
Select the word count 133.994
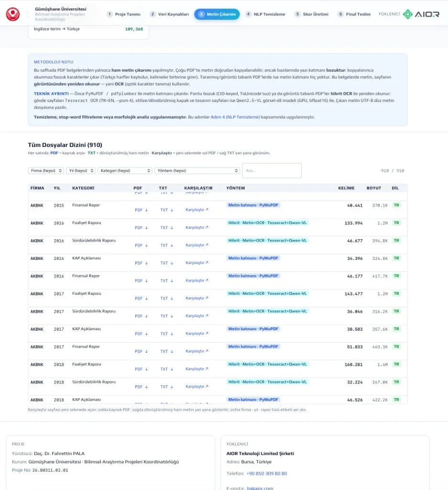pos(353,223)
